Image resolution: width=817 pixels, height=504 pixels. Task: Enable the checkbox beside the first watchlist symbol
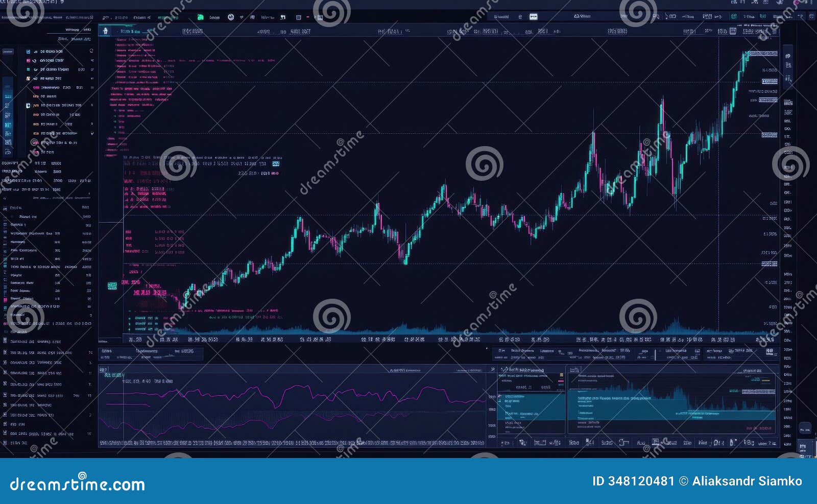pos(27,51)
